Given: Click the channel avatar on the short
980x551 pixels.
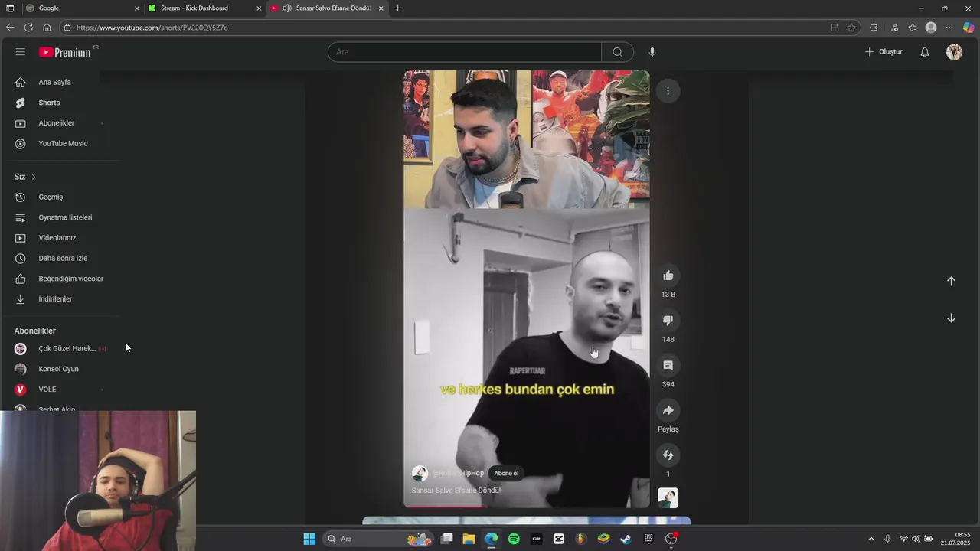Looking at the screenshot, I should 420,473.
